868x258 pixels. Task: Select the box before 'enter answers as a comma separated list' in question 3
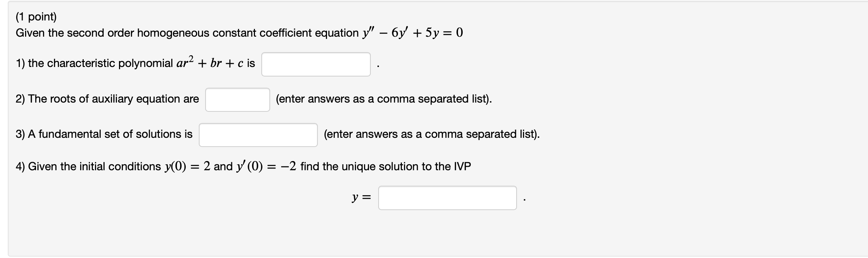(258, 134)
